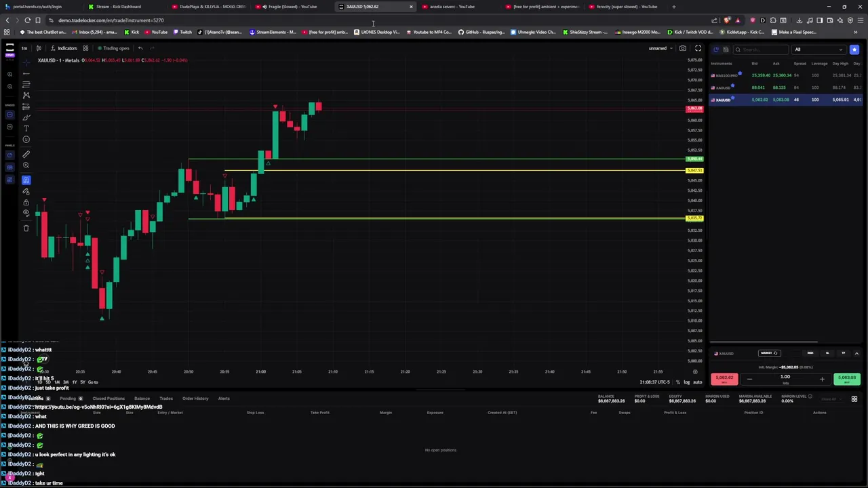This screenshot has width=868, height=488.
Task: Toggle log scale on price axis
Action: (686, 382)
